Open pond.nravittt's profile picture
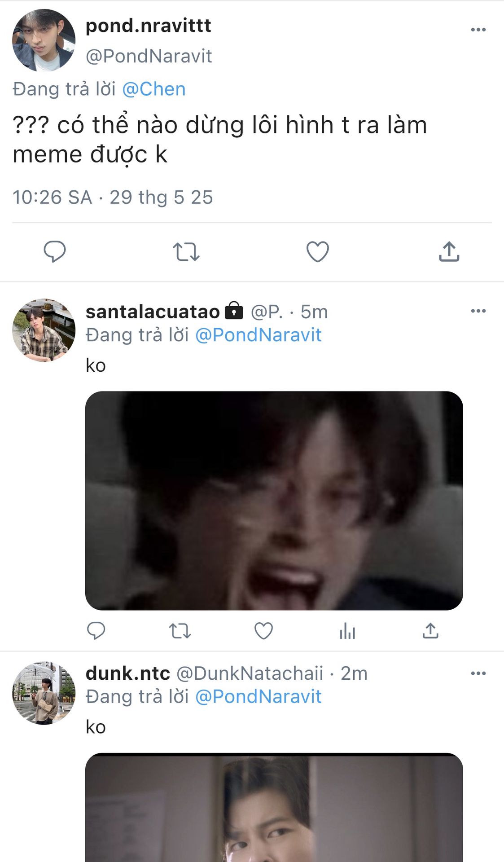 pos(44,40)
